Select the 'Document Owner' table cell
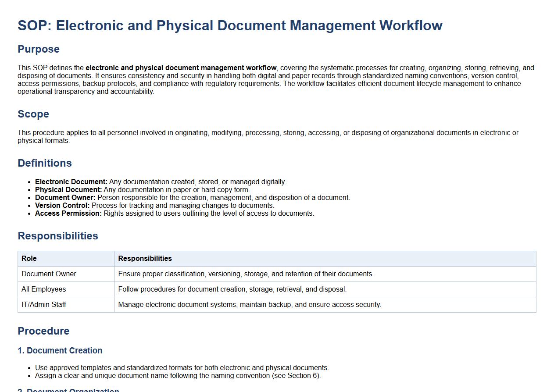Image resolution: width=554 pixels, height=392 pixels. click(x=49, y=274)
